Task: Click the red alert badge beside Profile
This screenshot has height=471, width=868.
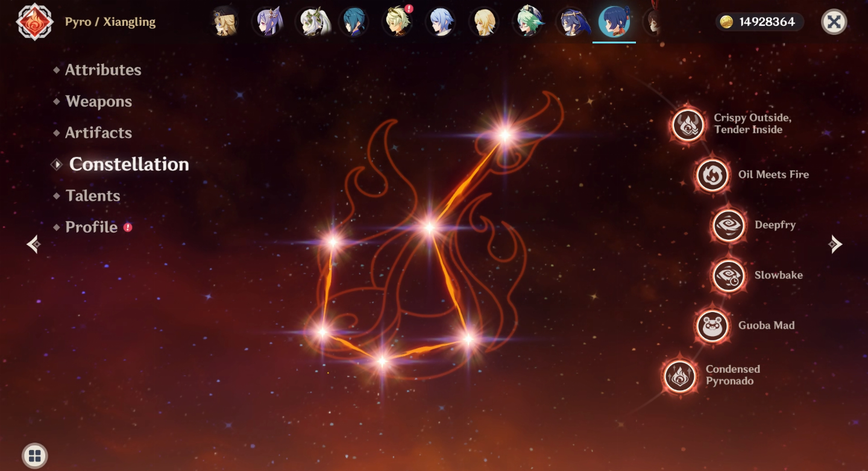Action: 128,227
